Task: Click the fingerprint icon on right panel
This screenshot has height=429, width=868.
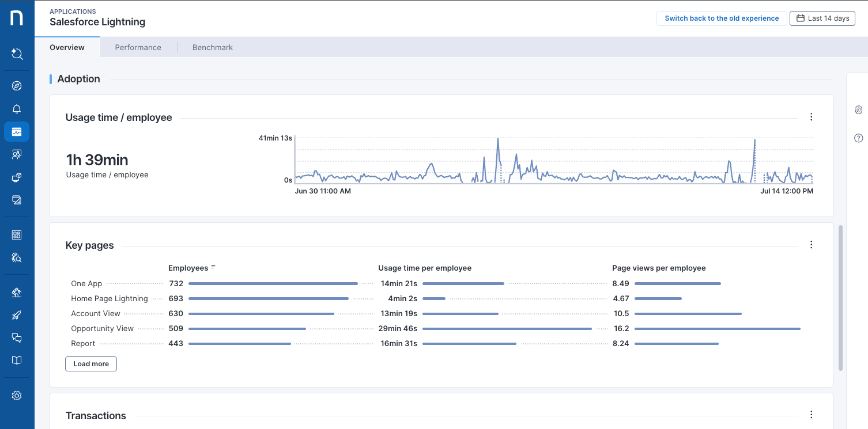Action: (x=858, y=110)
